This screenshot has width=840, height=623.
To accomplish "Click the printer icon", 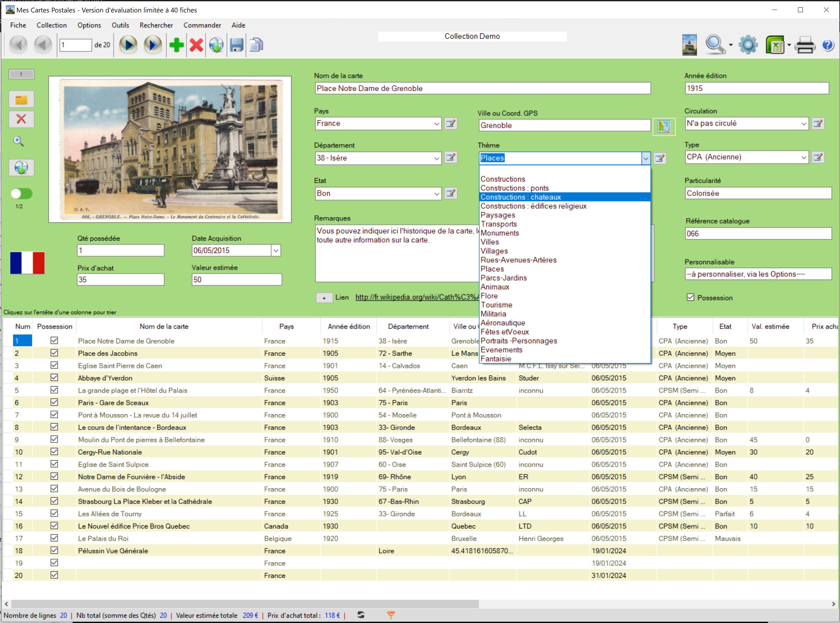I will tap(805, 46).
